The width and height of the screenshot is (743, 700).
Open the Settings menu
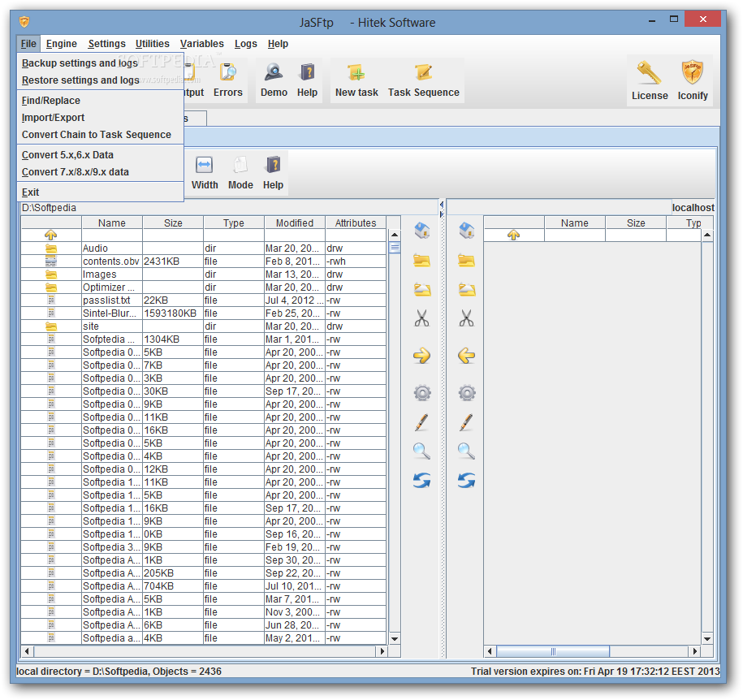tap(106, 44)
